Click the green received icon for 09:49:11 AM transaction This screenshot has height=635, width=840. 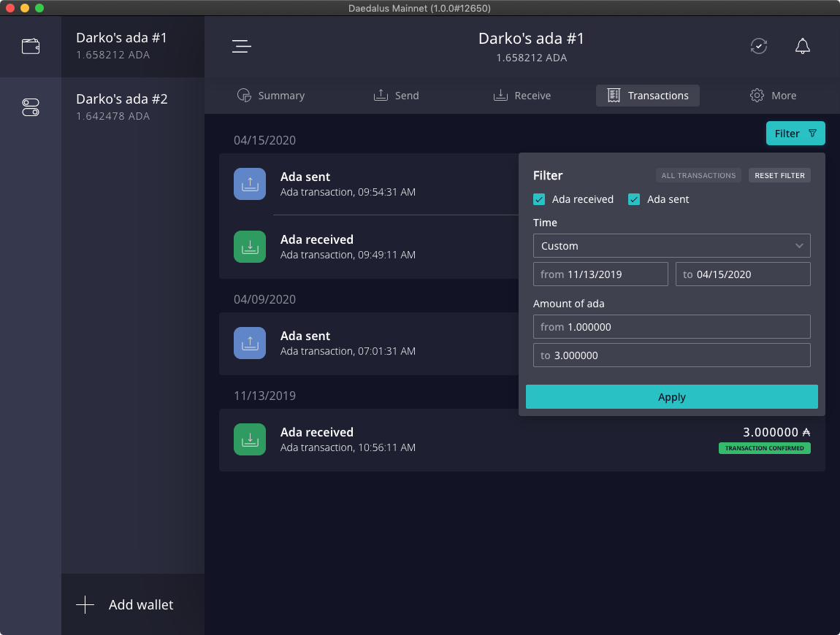click(250, 247)
